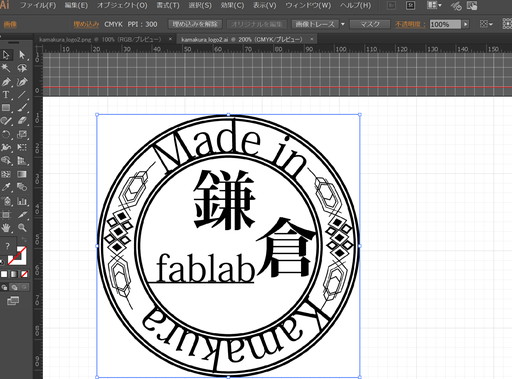Screen dimensions: 512x379
Task: Open the ウィンドウ(W) menu
Action: coord(308,5)
